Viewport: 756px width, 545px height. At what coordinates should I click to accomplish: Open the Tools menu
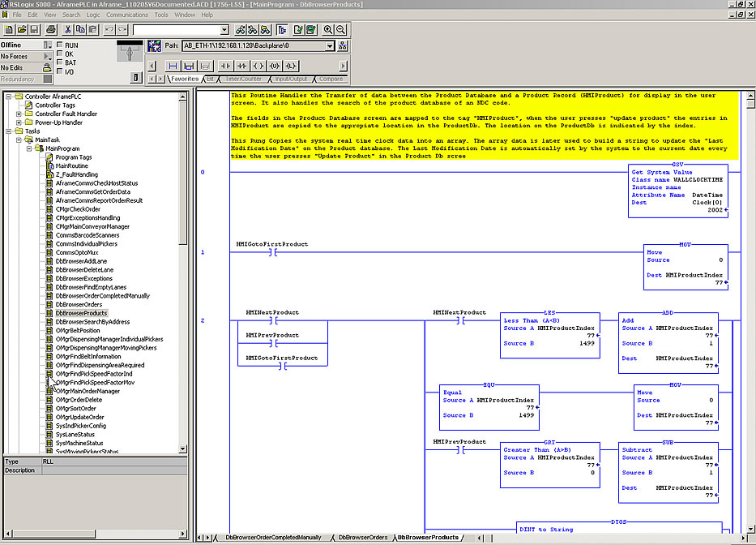[161, 15]
